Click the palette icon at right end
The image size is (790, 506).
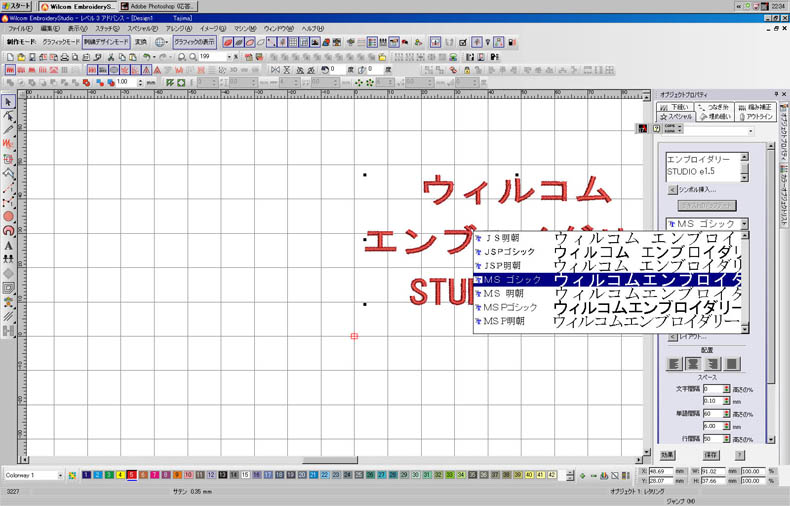click(625, 475)
